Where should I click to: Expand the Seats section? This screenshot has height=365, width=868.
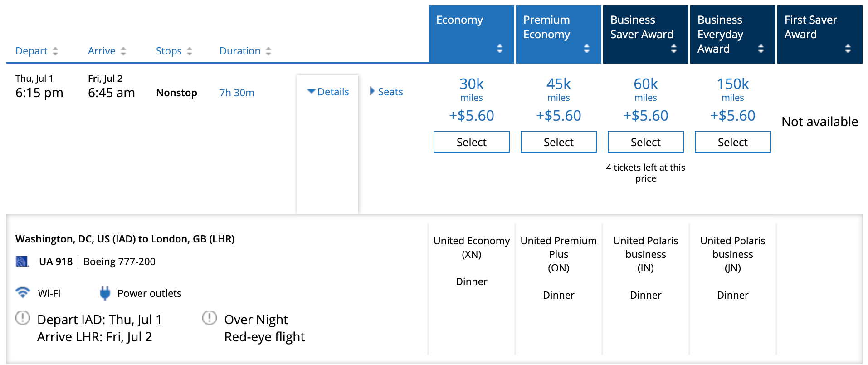tap(386, 92)
